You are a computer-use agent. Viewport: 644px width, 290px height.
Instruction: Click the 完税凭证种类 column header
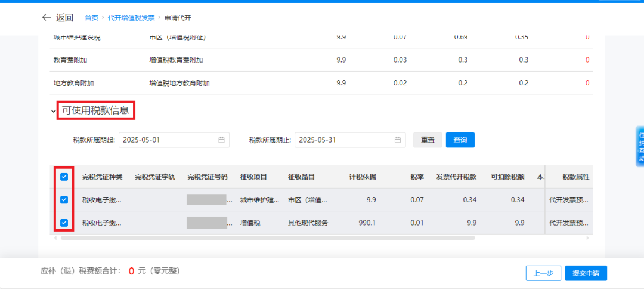[x=103, y=177]
